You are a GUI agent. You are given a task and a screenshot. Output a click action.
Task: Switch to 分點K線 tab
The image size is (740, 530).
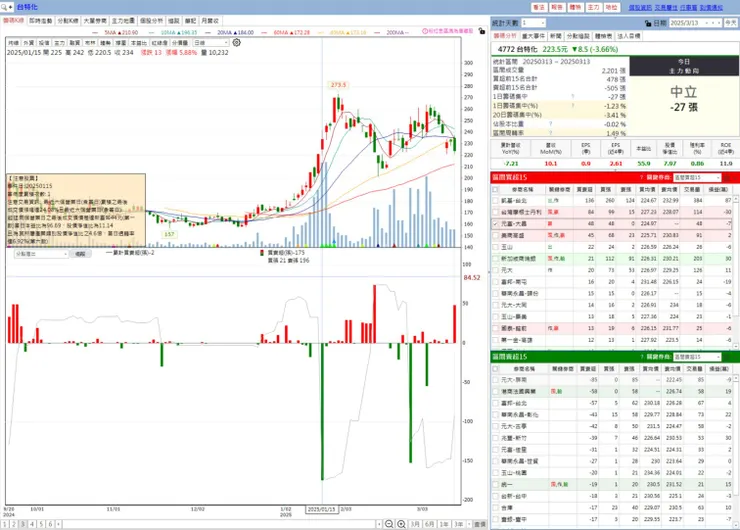point(68,21)
